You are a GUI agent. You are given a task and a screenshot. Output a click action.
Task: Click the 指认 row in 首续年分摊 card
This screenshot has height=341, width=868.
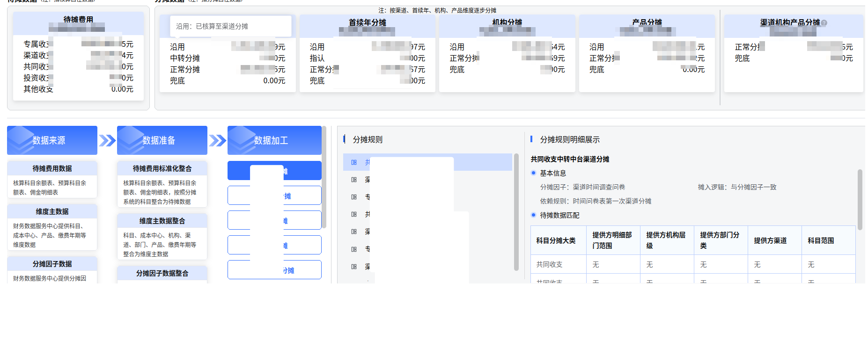pyautogui.click(x=368, y=58)
